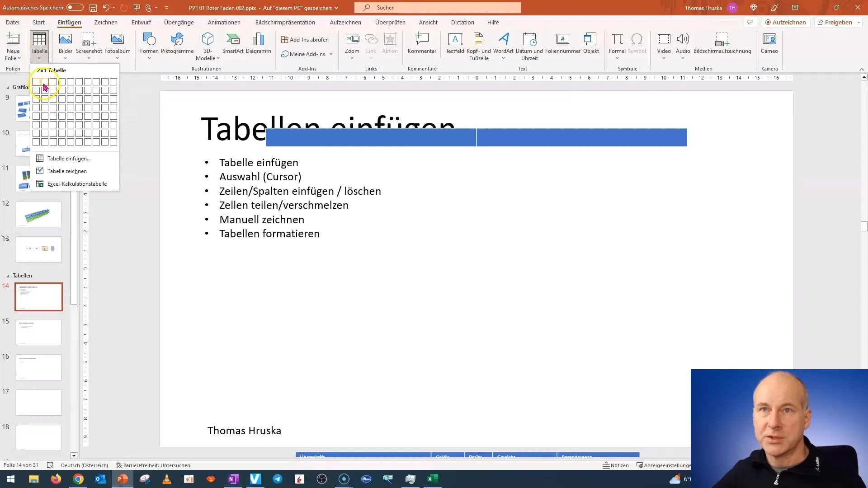Viewport: 868px width, 488px height.
Task: Open Chrome from the taskbar
Action: [x=78, y=479]
